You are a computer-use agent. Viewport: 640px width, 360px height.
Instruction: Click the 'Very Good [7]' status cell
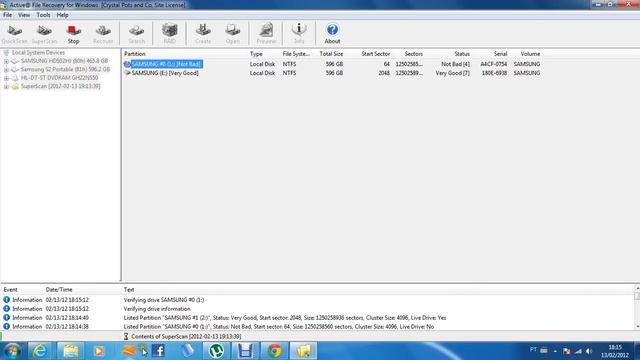point(452,73)
